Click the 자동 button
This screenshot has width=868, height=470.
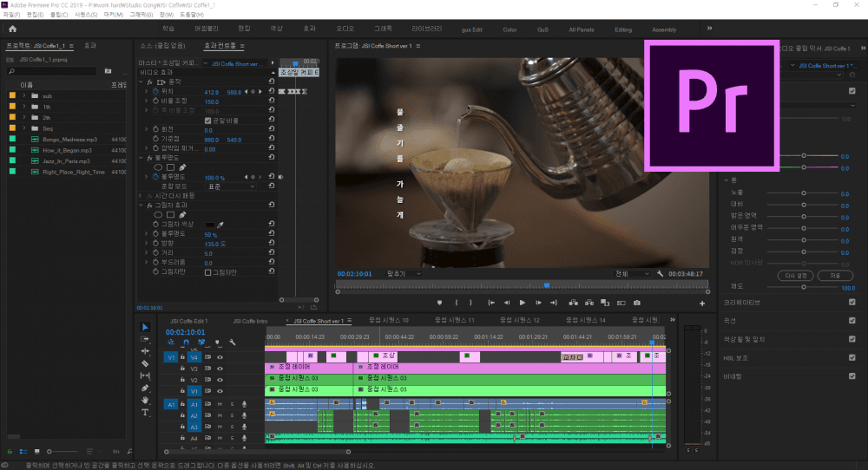pos(835,276)
